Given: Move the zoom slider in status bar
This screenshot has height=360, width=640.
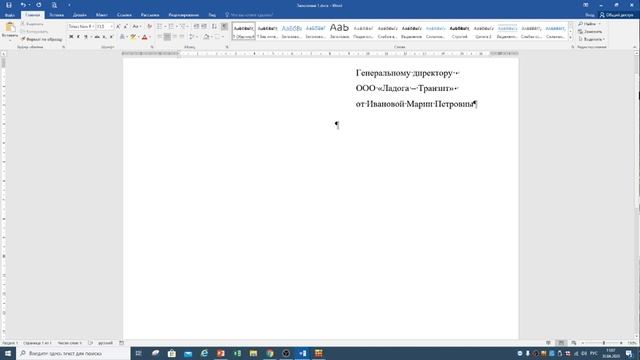Looking at the screenshot, I should (604, 343).
